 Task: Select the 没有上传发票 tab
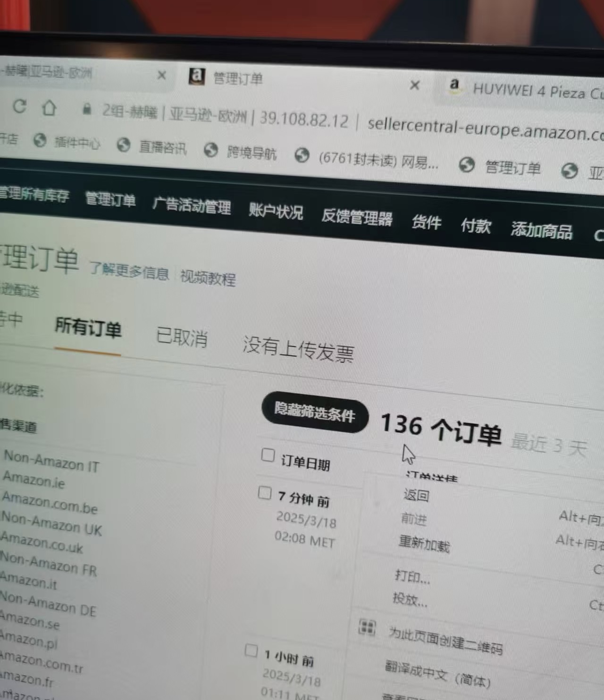(x=298, y=349)
